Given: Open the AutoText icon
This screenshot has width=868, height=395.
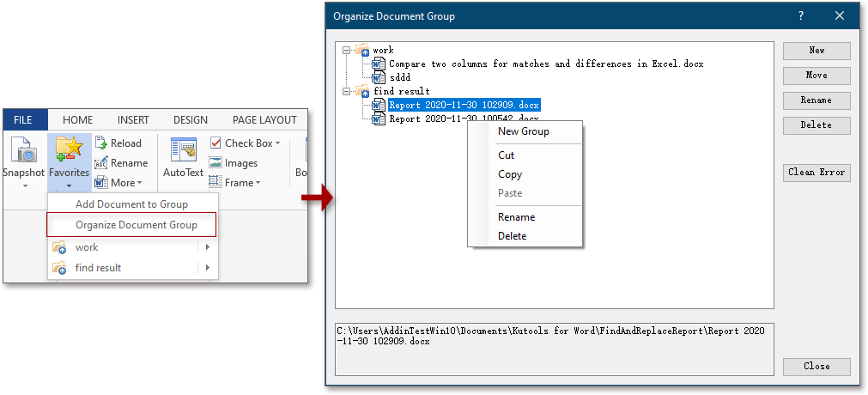Looking at the screenshot, I should tap(183, 150).
